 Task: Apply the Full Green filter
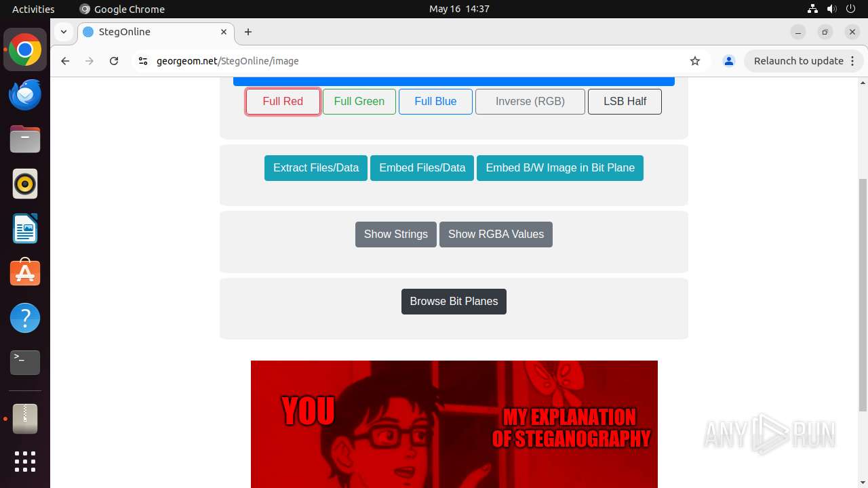pyautogui.click(x=359, y=102)
